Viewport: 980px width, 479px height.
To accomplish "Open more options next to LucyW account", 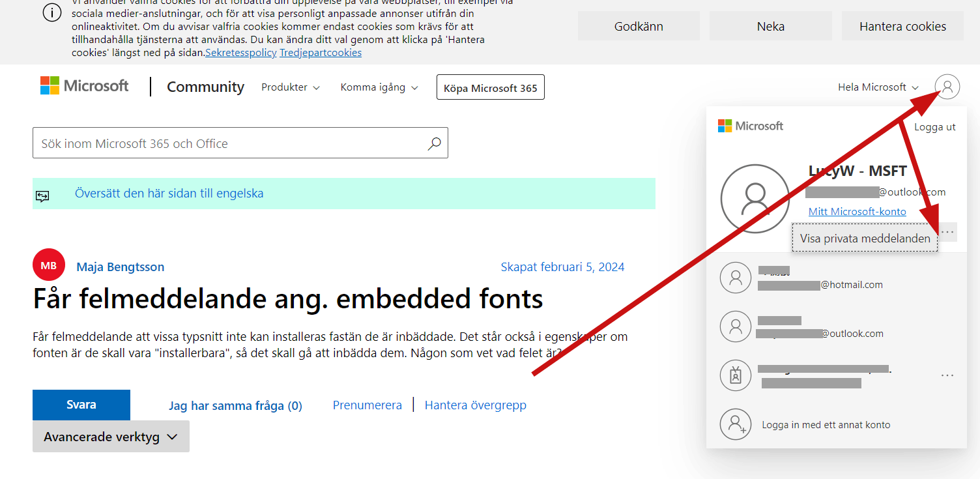I will (947, 232).
